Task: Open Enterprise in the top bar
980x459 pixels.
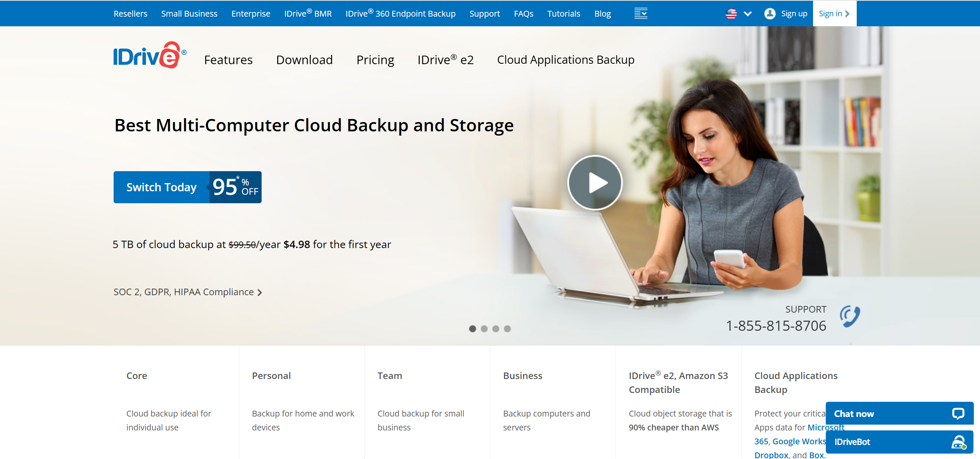Action: [x=251, y=14]
